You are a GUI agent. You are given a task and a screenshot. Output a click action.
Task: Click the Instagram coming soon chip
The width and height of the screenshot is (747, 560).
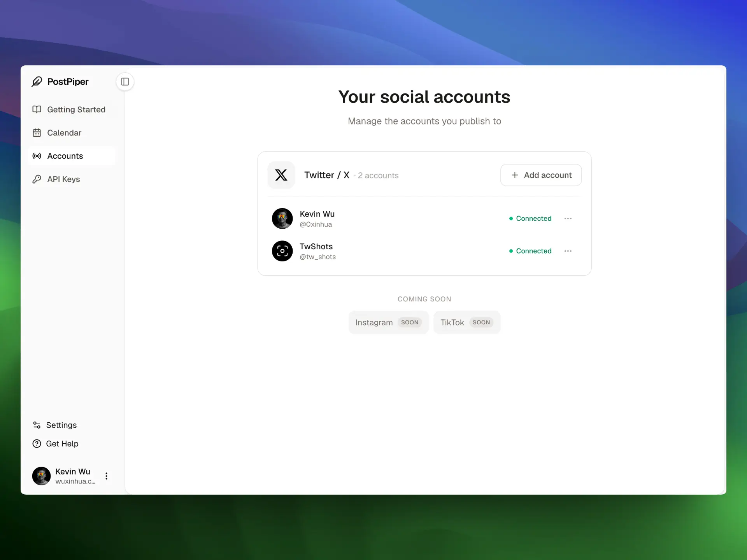tap(389, 322)
